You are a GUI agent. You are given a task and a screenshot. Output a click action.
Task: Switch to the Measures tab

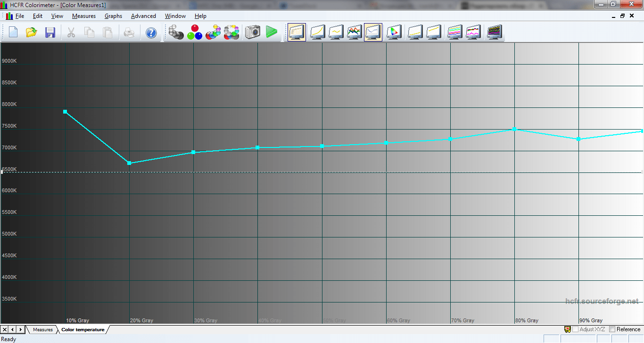coord(42,330)
